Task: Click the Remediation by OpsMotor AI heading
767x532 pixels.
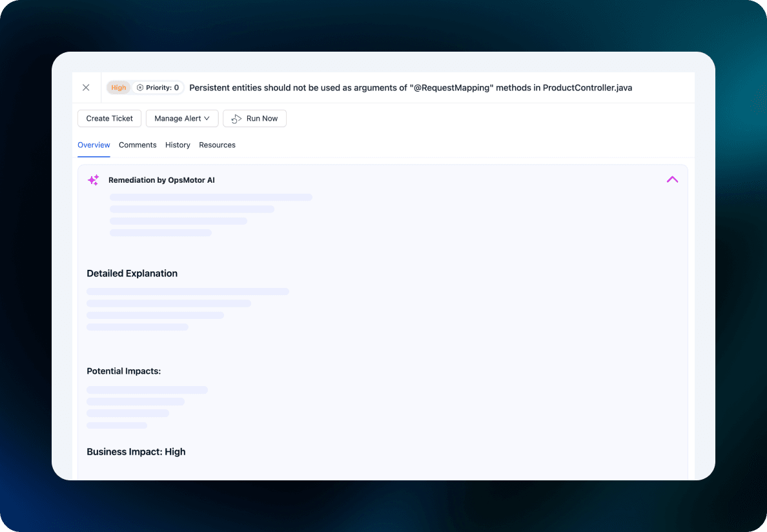Action: (161, 180)
